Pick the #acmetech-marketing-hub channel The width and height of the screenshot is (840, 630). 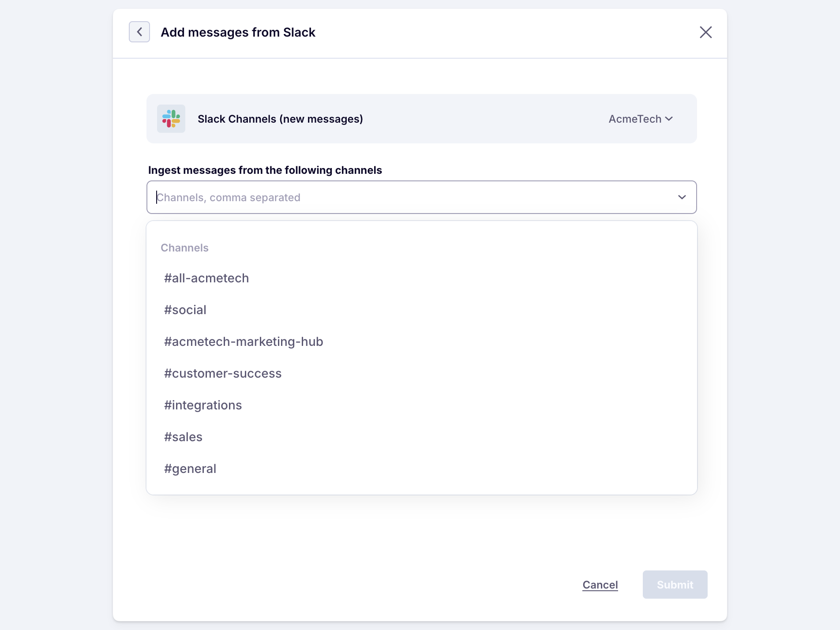[x=244, y=341]
